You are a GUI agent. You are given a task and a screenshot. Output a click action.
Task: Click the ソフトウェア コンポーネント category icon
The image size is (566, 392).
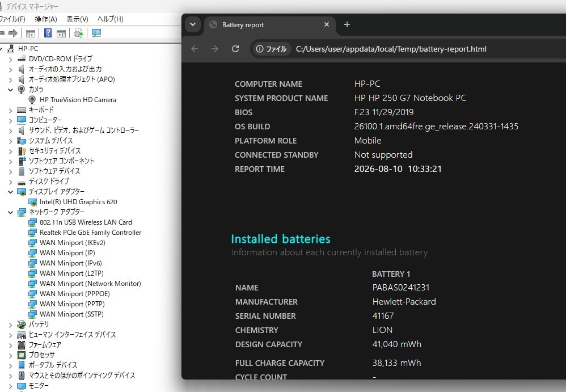click(22, 161)
